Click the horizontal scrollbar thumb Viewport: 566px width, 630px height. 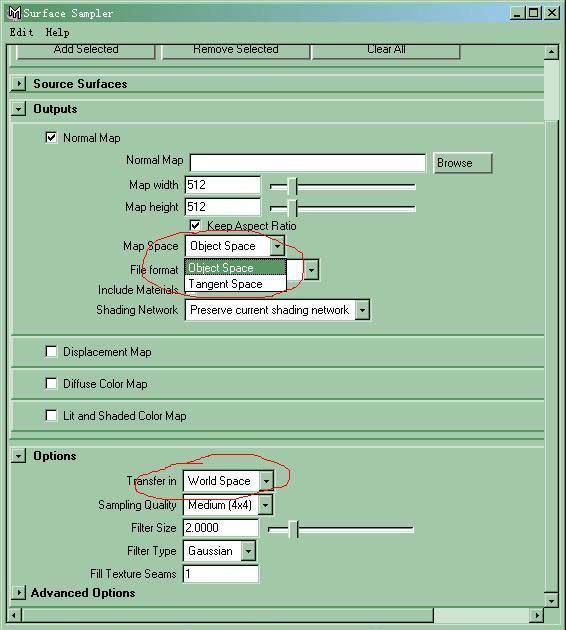(228, 615)
